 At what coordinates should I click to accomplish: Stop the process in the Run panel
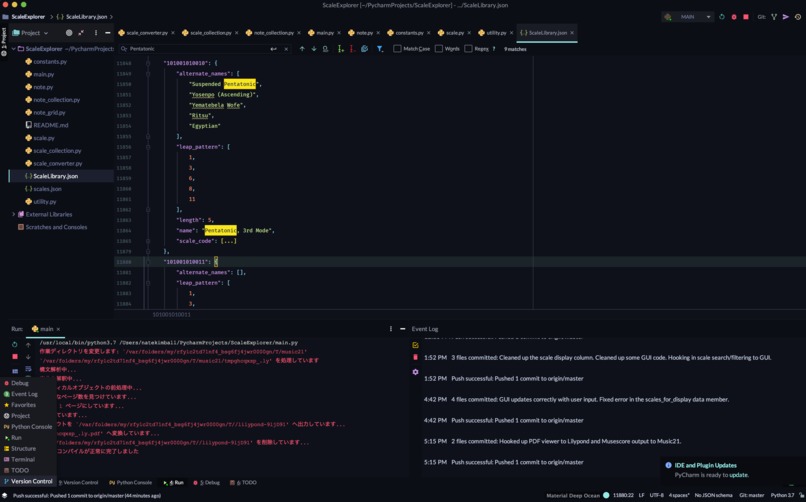14,357
